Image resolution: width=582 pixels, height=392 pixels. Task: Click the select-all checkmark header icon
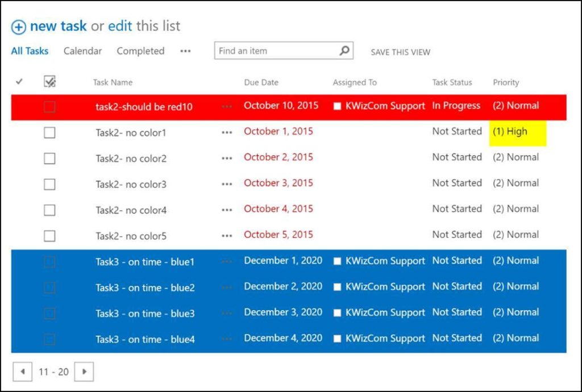point(50,82)
